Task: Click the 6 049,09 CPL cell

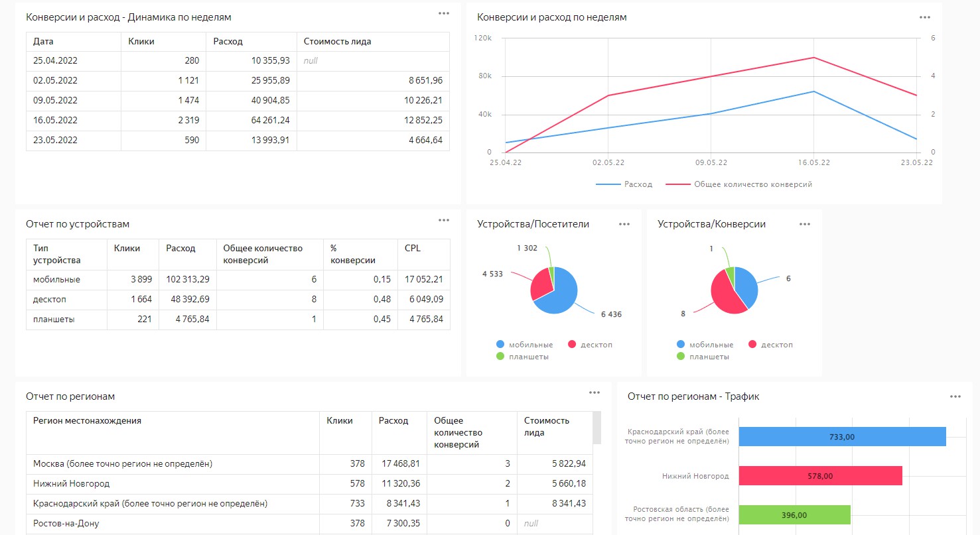Action: (424, 300)
